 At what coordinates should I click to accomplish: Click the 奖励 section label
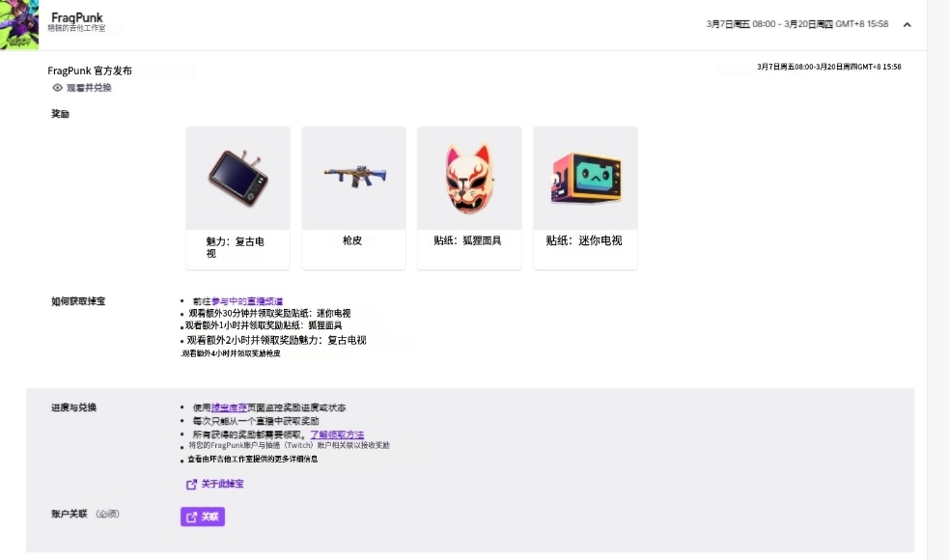(x=60, y=114)
